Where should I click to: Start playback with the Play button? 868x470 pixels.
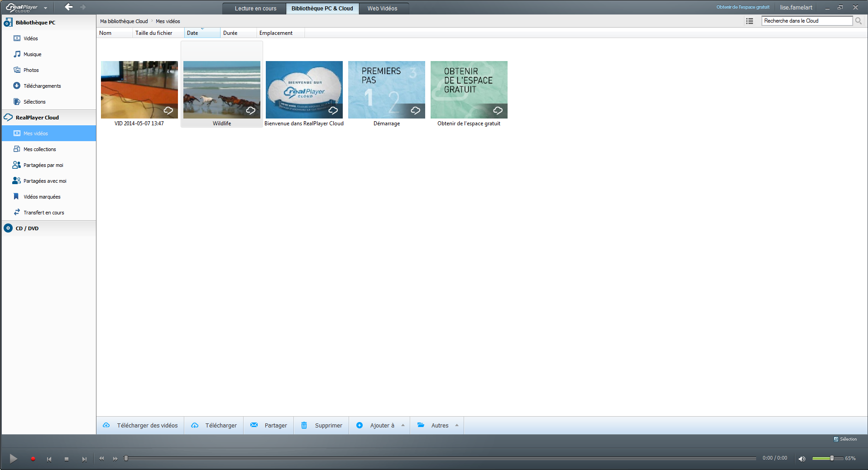click(x=14, y=459)
